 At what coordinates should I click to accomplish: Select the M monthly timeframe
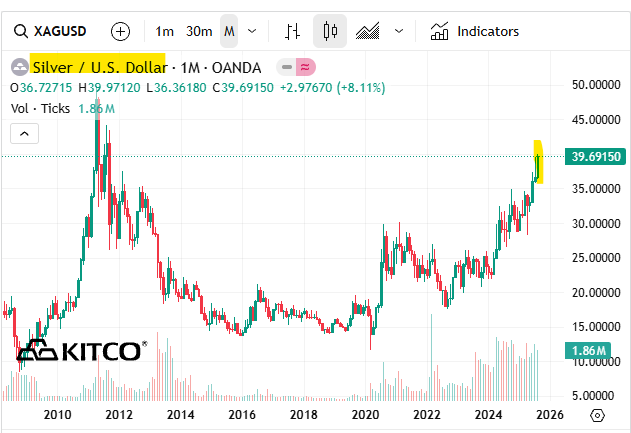pos(229,31)
